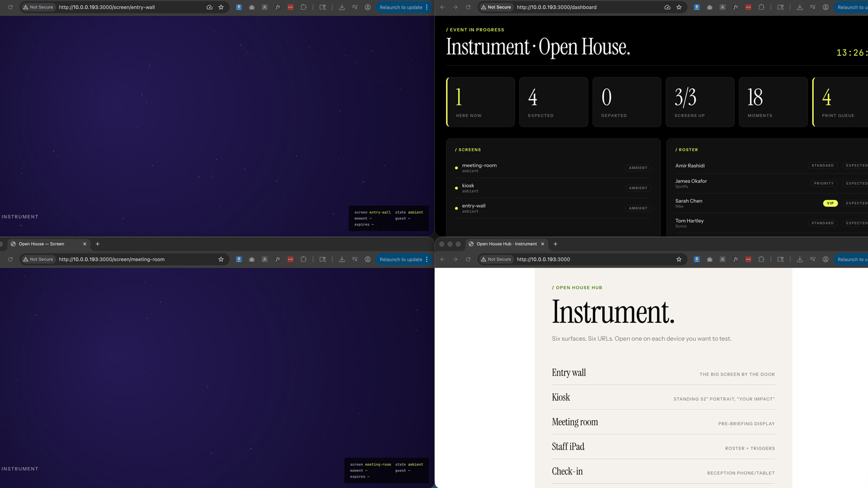Open the Extensions puzzle icon in meeting-room window
The width and height of the screenshot is (868, 488).
[303, 259]
